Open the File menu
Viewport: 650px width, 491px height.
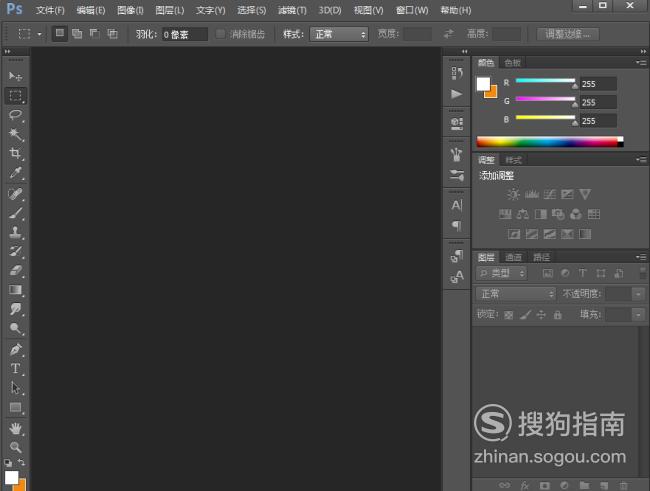(x=50, y=10)
